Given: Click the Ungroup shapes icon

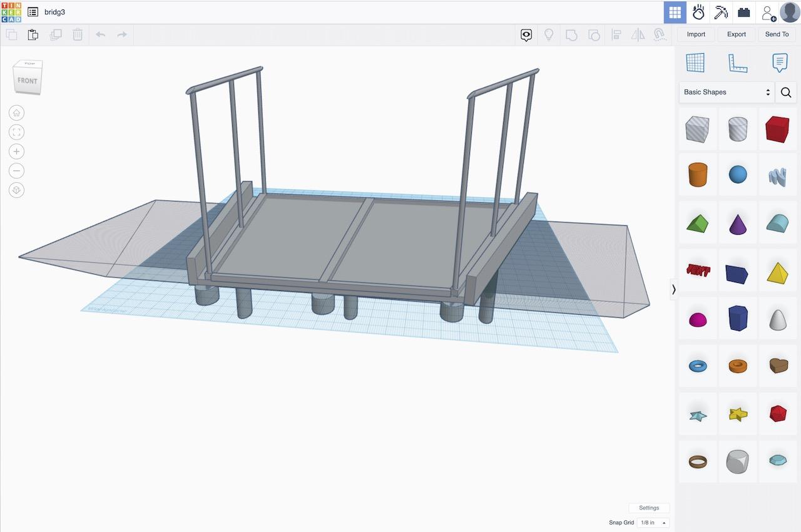Looking at the screenshot, I should [x=594, y=35].
